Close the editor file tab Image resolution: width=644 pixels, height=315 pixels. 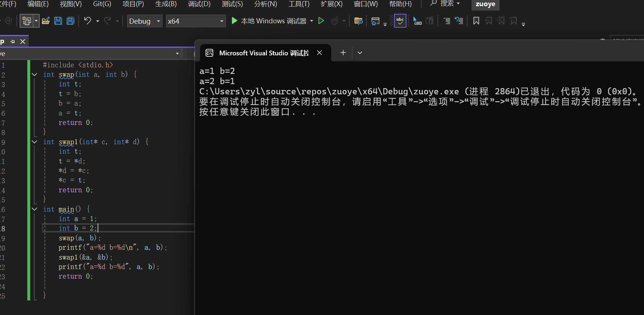(x=23, y=42)
